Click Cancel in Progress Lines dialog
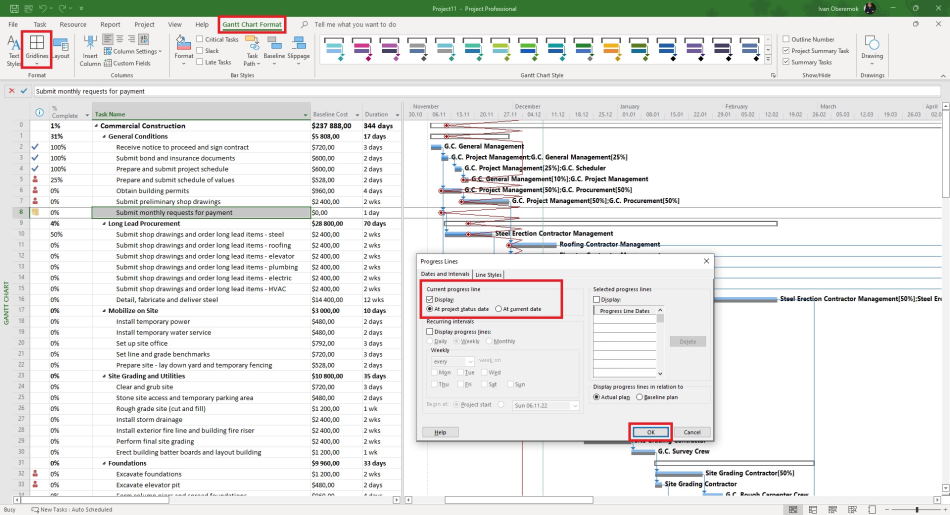950x515 pixels. pyautogui.click(x=692, y=432)
